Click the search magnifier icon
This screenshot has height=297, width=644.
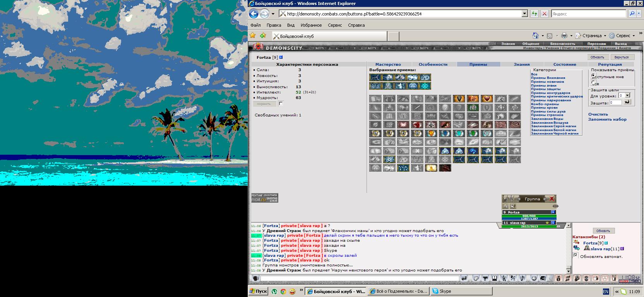(632, 14)
